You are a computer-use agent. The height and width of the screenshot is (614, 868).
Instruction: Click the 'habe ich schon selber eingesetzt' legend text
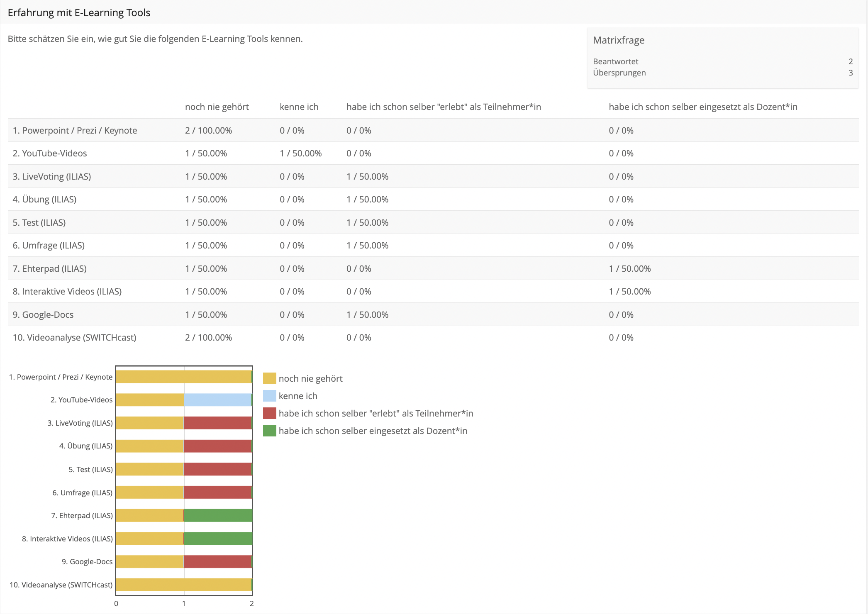coord(373,431)
